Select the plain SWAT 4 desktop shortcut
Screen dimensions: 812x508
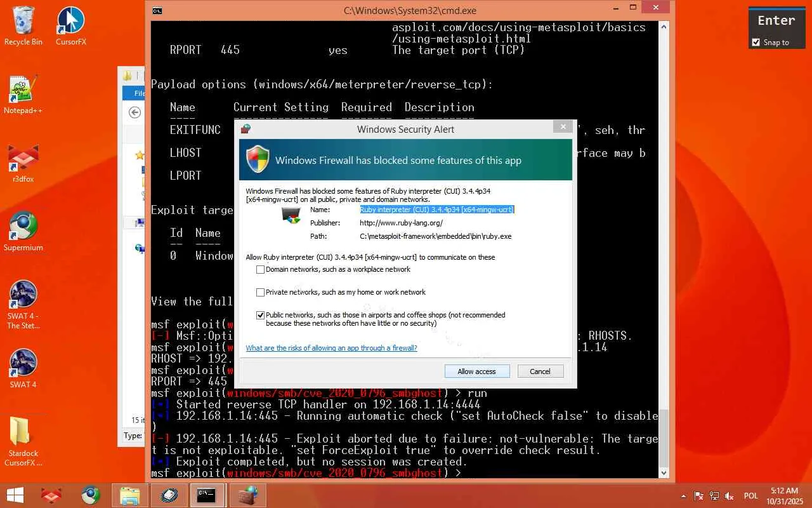point(23,368)
